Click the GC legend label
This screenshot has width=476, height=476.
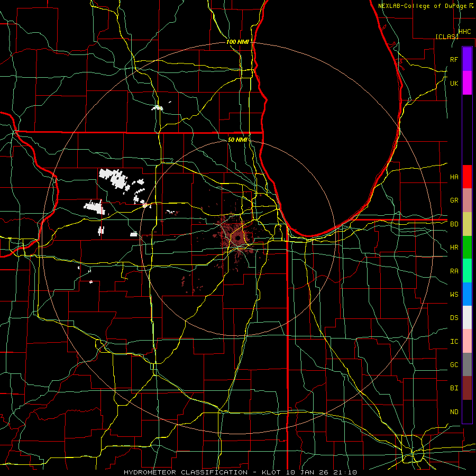pos(454,364)
